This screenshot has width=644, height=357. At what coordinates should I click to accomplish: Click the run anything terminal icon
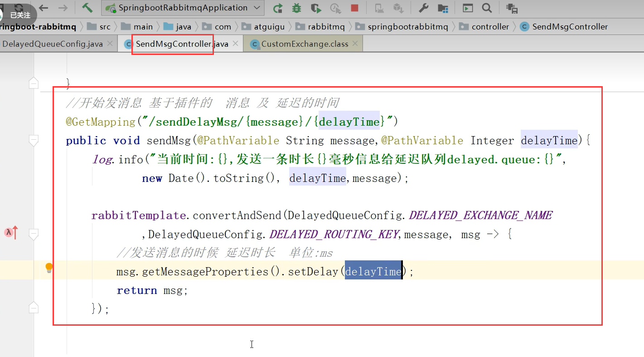pos(468,8)
